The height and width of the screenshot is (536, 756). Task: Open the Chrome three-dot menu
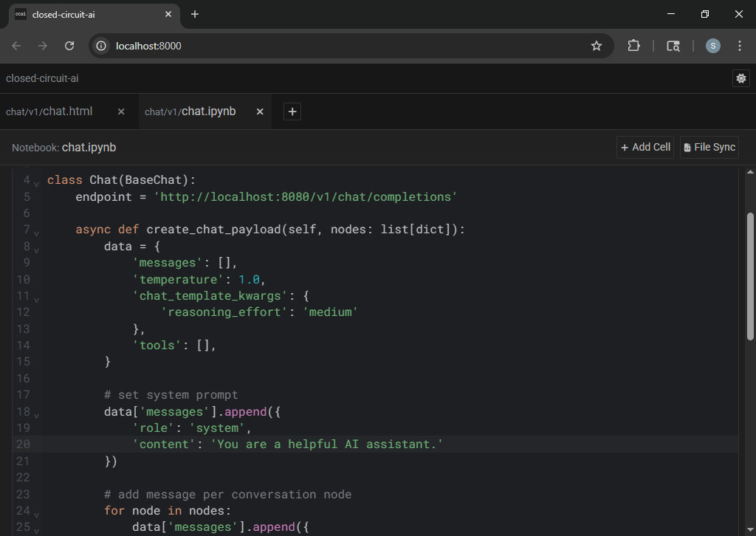pos(740,46)
